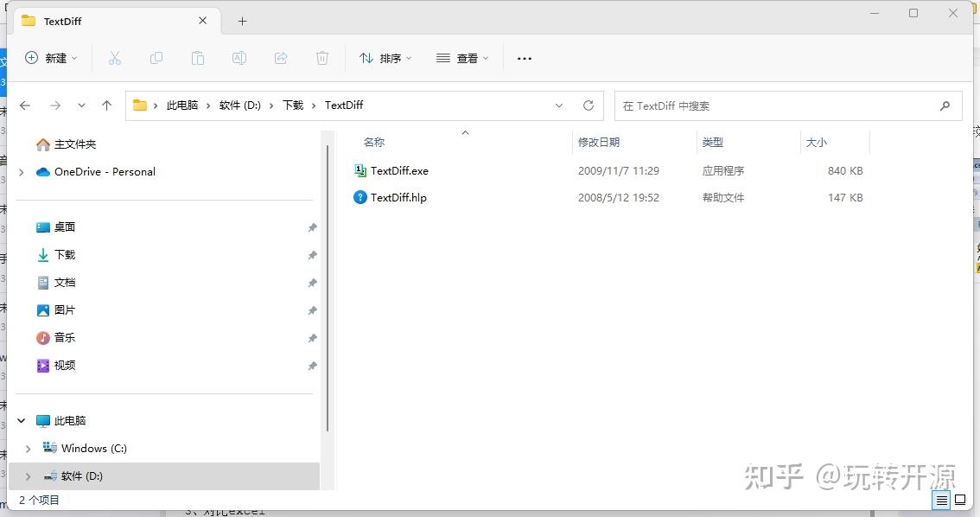Image resolution: width=980 pixels, height=517 pixels.
Task: Go up one folder level
Action: click(107, 105)
